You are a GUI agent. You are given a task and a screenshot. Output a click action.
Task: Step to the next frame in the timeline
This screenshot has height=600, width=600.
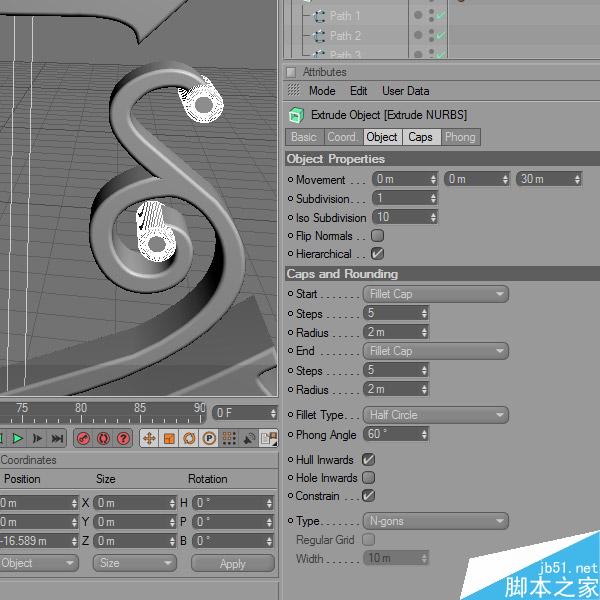click(x=38, y=439)
